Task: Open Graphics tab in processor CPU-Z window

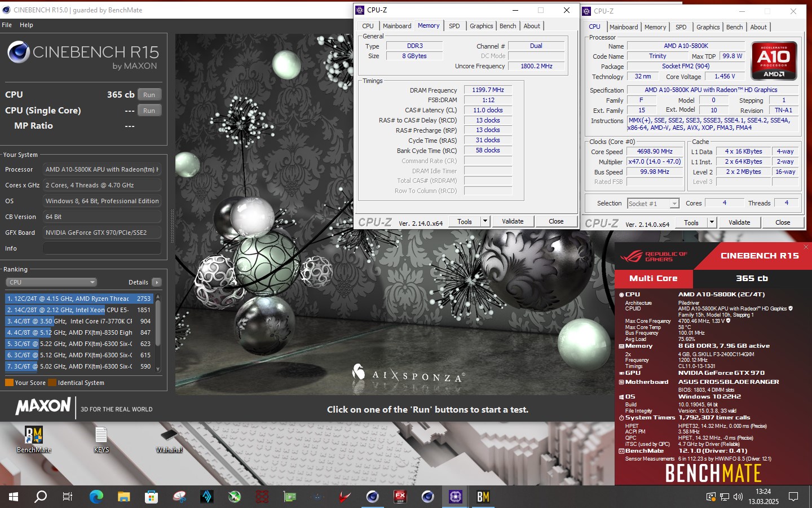Action: point(708,27)
